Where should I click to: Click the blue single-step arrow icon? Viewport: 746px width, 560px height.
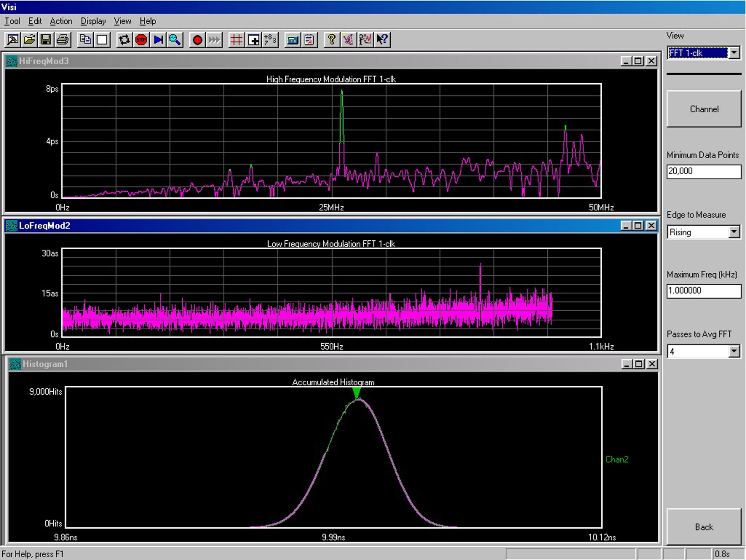point(158,40)
